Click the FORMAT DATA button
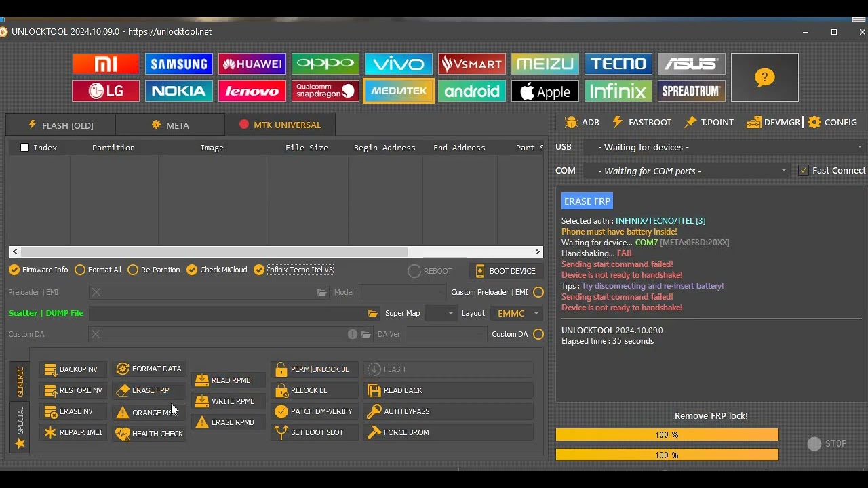 149,369
